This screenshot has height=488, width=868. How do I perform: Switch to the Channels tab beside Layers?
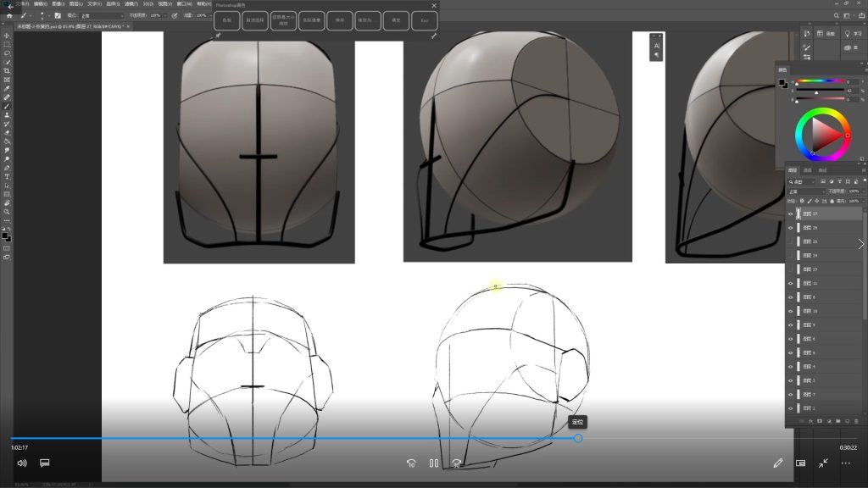pyautogui.click(x=808, y=170)
